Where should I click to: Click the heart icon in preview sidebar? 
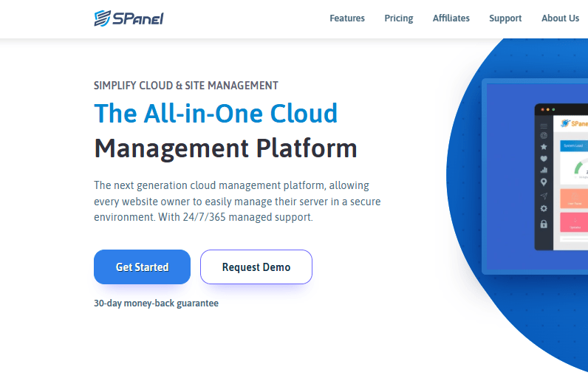pos(544,159)
